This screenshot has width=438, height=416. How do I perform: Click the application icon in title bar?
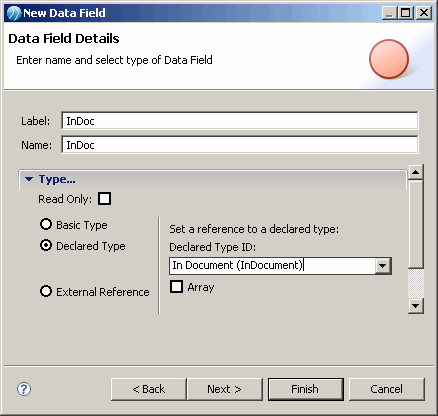pos(14,13)
